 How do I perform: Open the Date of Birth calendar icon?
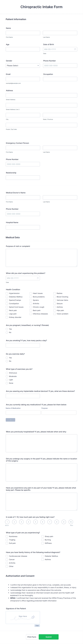pyautogui.click(x=75, y=49)
